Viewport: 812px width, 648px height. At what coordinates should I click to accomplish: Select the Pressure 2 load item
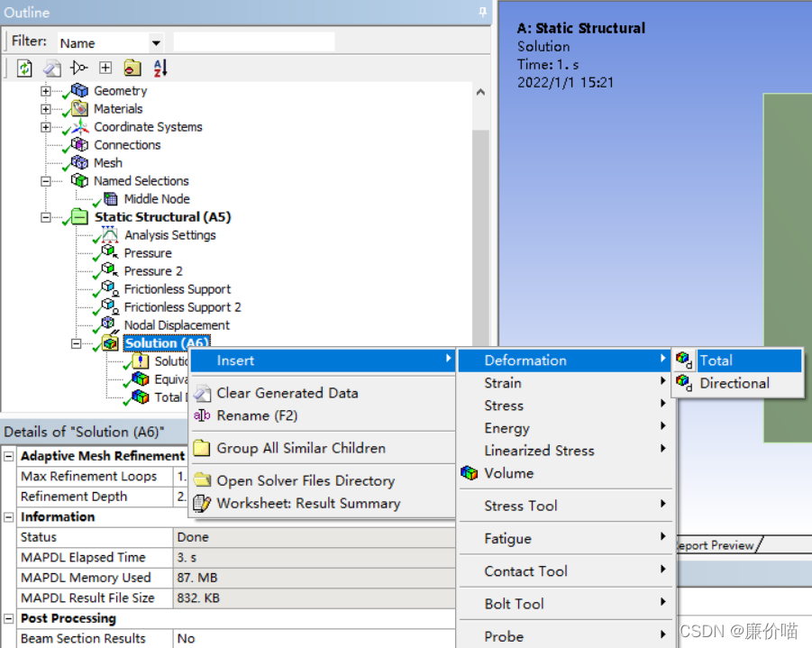153,271
